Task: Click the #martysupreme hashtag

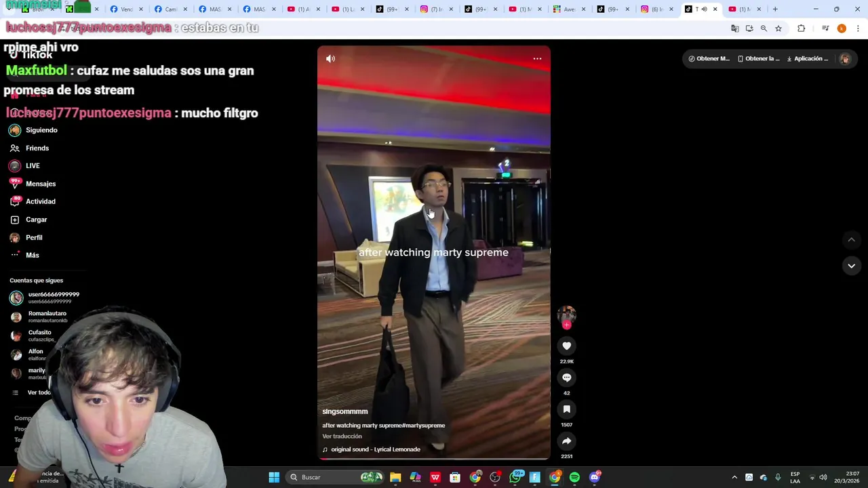Action: [423, 426]
